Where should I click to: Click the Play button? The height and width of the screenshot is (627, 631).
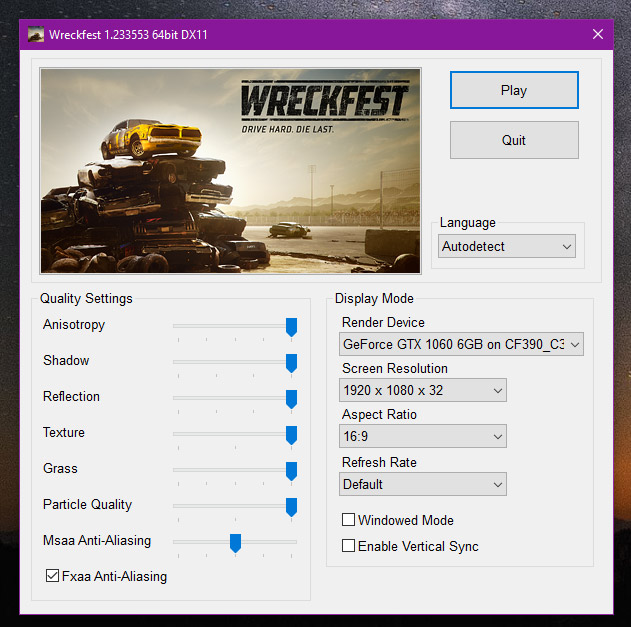coord(514,90)
